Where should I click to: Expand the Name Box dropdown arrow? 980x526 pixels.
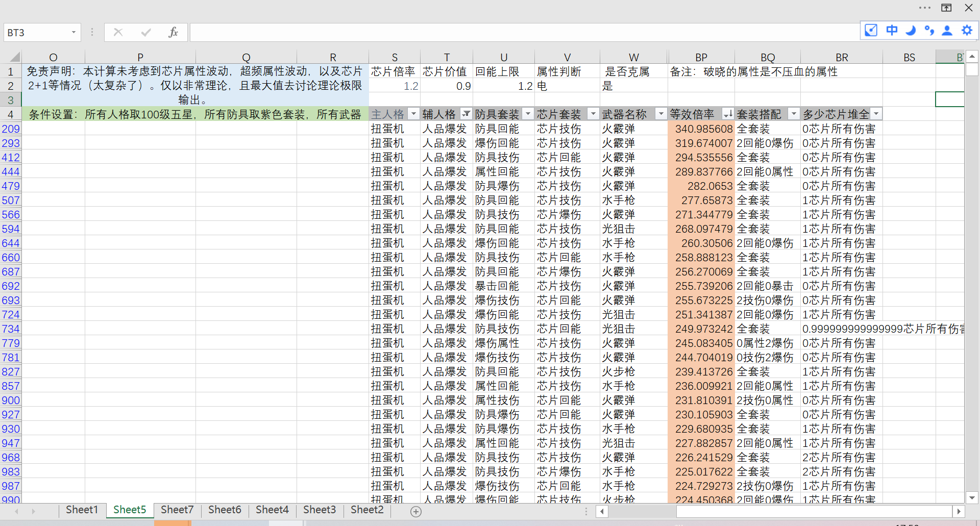pyautogui.click(x=73, y=33)
